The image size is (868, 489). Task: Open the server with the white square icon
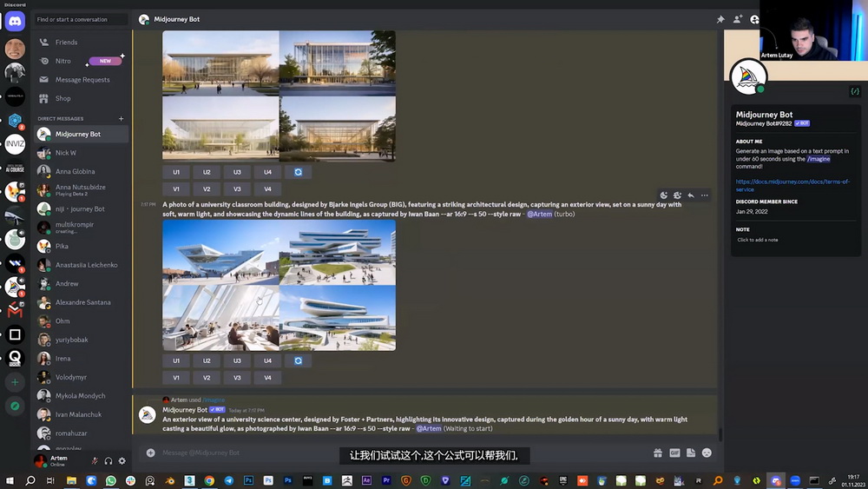click(x=15, y=334)
